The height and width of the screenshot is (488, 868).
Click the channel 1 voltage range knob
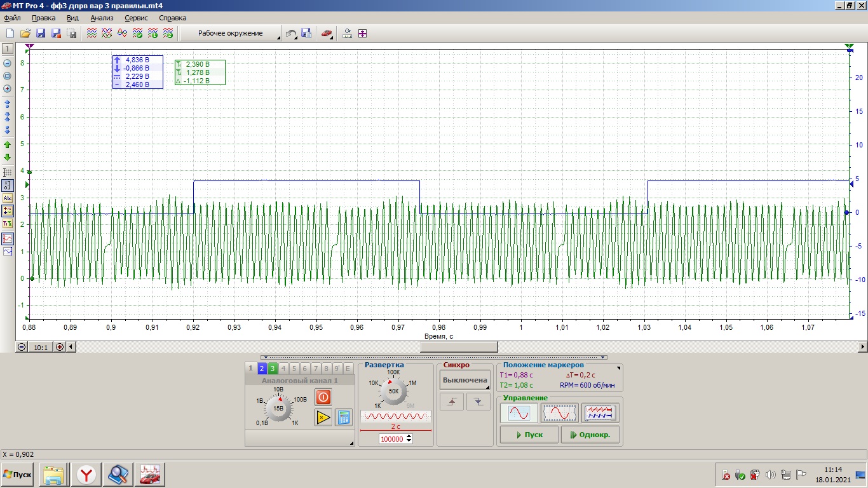coord(278,408)
